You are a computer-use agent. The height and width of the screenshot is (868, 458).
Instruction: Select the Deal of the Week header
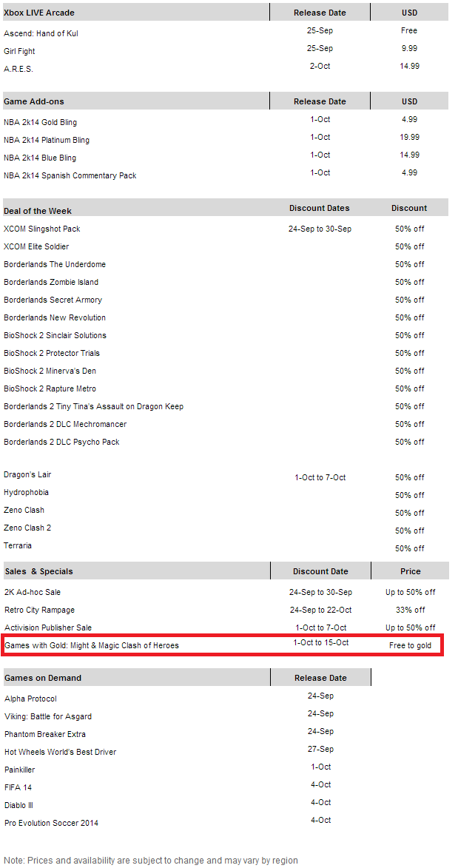(x=38, y=211)
